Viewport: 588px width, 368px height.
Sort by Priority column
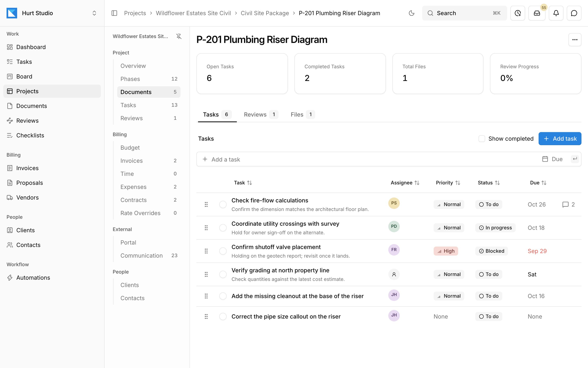tap(448, 183)
